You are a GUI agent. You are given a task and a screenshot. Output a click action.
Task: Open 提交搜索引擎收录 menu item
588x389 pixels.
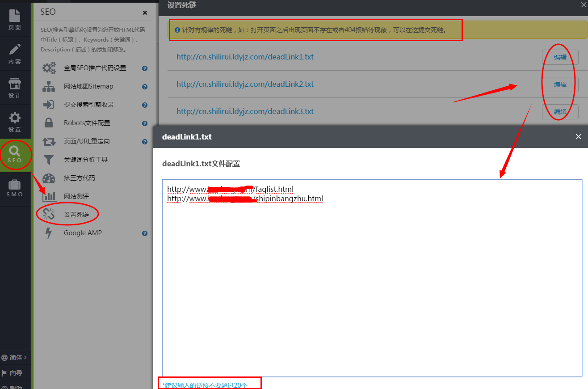[x=88, y=105]
